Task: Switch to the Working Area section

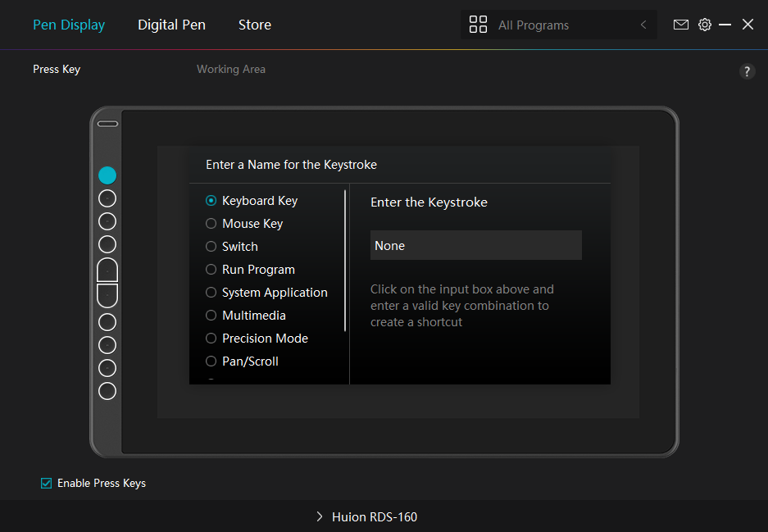Action: click(x=230, y=69)
